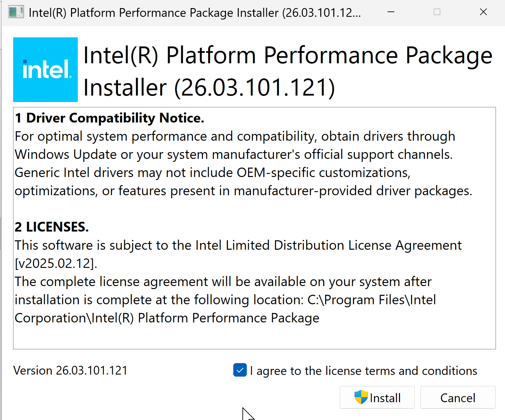Viewport: 505px width, 420px height.
Task: Click the "Version 26.03.101.121" label at the bottom
Action: point(70,371)
